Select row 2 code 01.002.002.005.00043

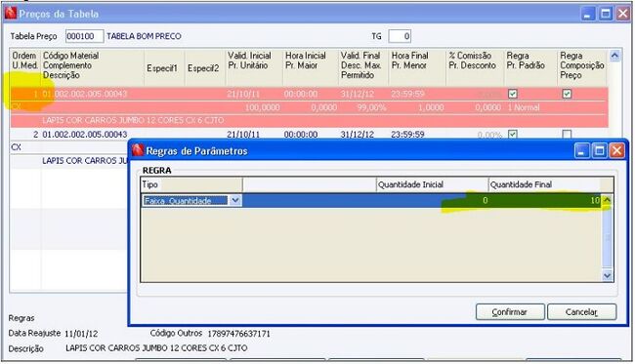85,135
